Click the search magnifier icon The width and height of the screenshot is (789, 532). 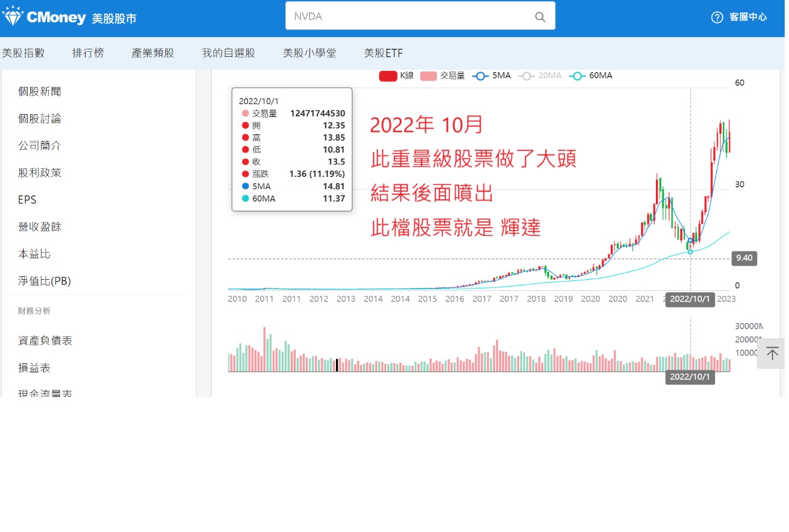pos(540,17)
